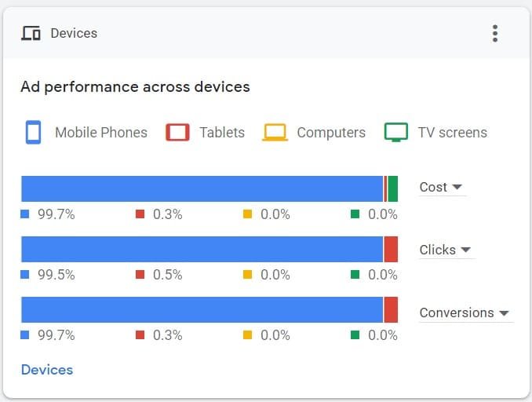Click blue 99.7% swatch under Cost bar

pos(25,214)
